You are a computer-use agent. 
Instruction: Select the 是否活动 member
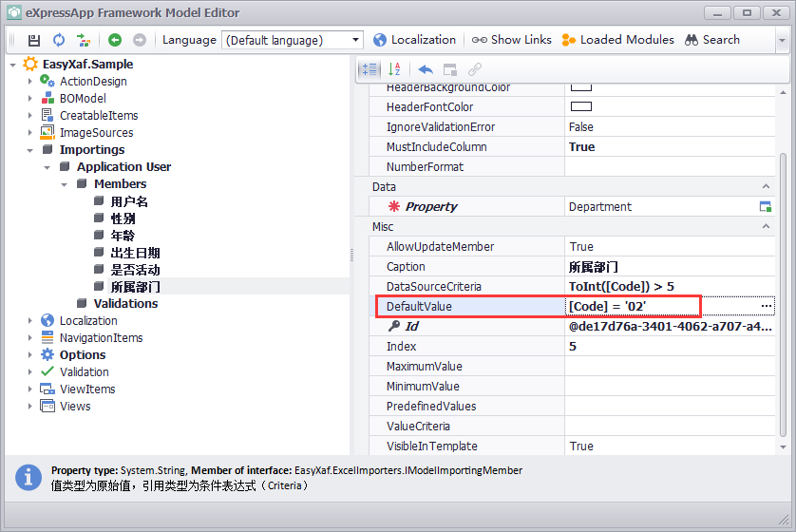(135, 270)
